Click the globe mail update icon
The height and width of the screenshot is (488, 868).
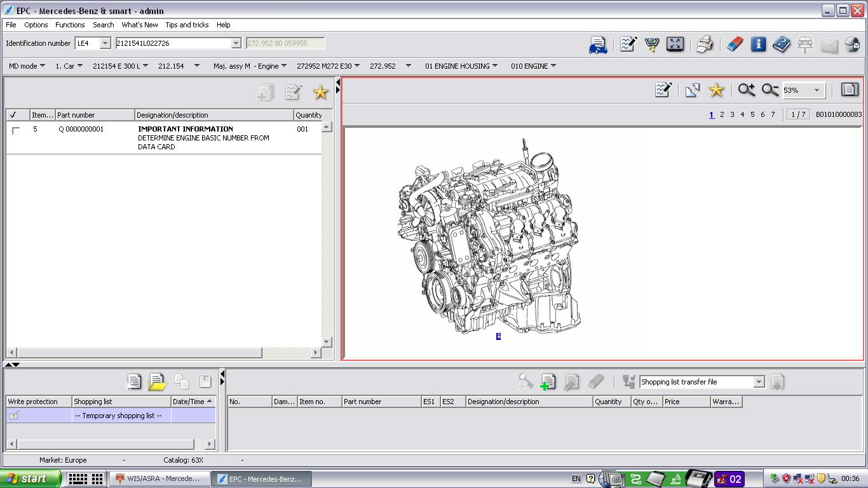pos(852,44)
